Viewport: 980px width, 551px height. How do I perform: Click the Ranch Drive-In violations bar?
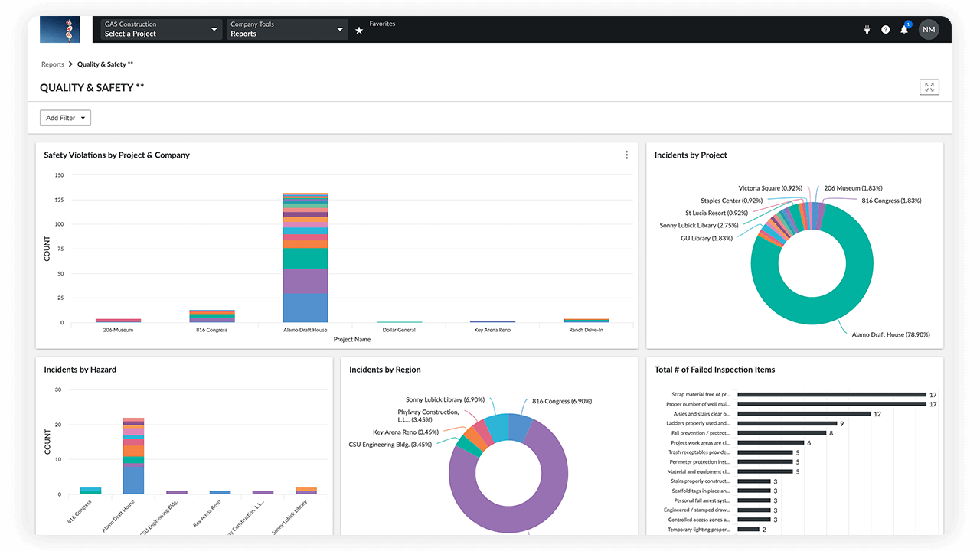pyautogui.click(x=586, y=320)
